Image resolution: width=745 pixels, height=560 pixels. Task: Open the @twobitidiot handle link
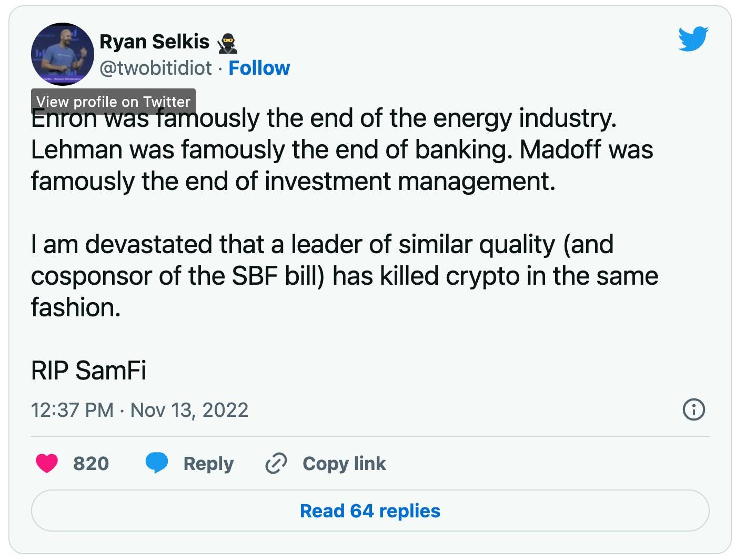pos(156,68)
